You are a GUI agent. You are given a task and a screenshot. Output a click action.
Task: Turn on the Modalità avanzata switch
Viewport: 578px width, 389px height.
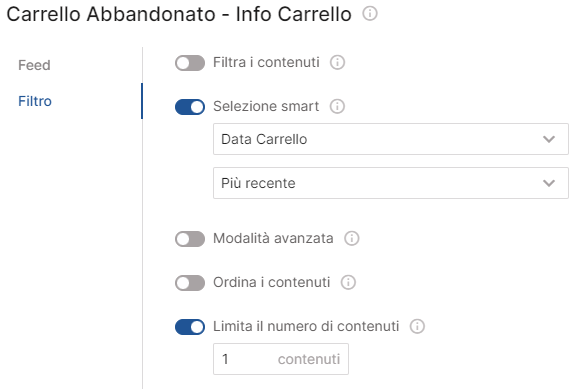tap(190, 239)
